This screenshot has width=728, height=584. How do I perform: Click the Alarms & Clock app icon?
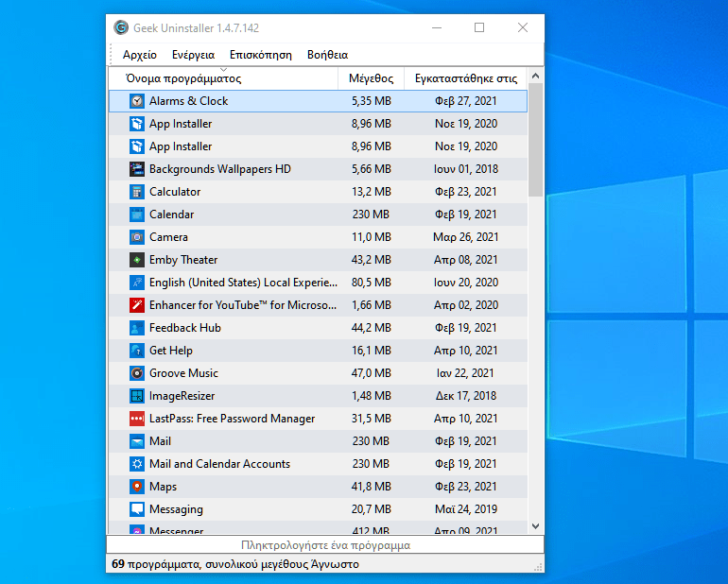pyautogui.click(x=136, y=101)
